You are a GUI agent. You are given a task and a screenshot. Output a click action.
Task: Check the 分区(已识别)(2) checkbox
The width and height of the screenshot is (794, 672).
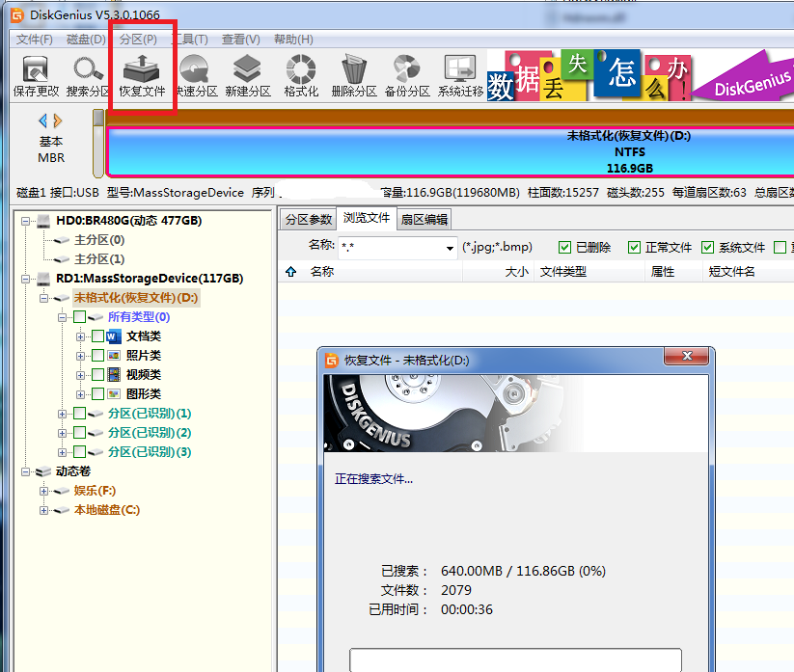coord(79,433)
